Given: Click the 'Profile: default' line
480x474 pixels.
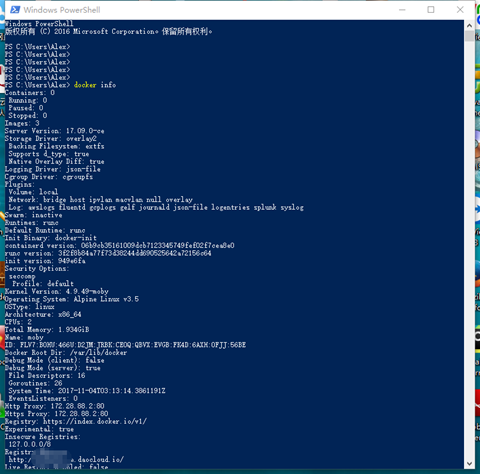Looking at the screenshot, I should [43, 284].
